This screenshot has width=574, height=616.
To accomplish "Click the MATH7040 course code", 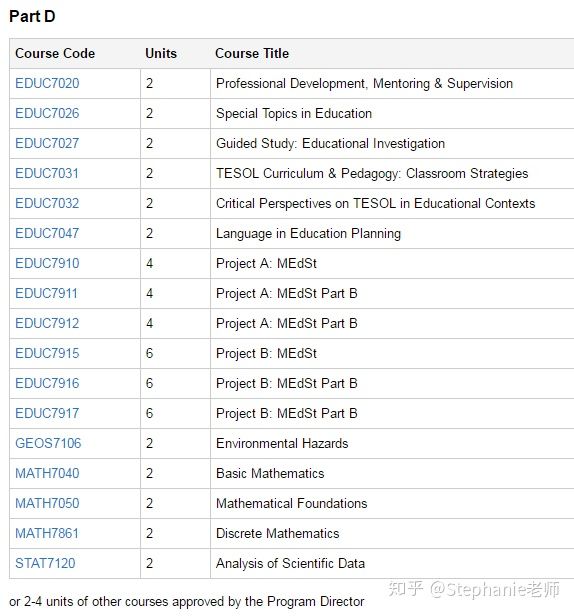I will point(47,473).
